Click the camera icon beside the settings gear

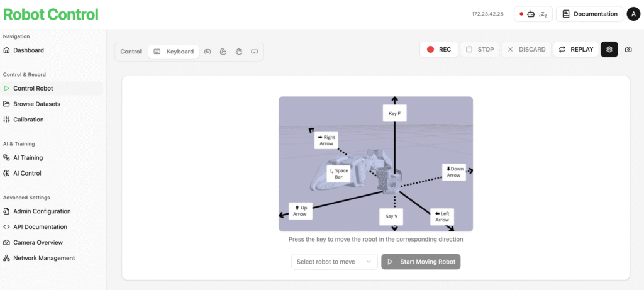(628, 49)
